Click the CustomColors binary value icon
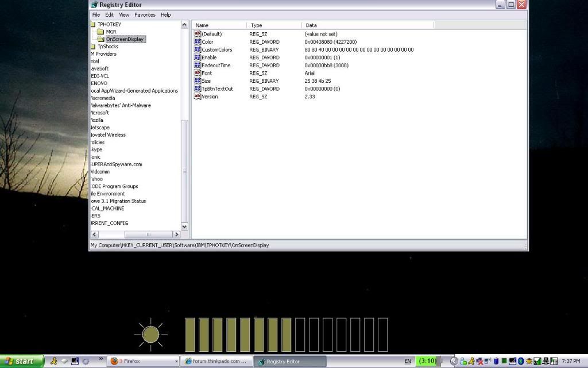 [198, 50]
